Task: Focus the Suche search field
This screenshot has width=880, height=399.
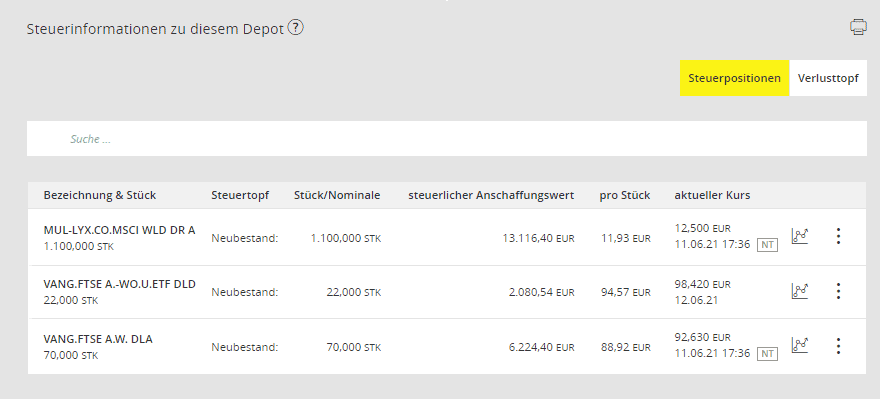Action: 447,139
